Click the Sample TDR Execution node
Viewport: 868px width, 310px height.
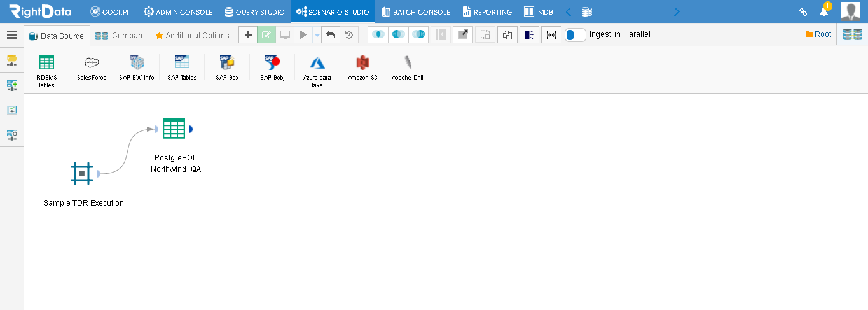coord(81,173)
